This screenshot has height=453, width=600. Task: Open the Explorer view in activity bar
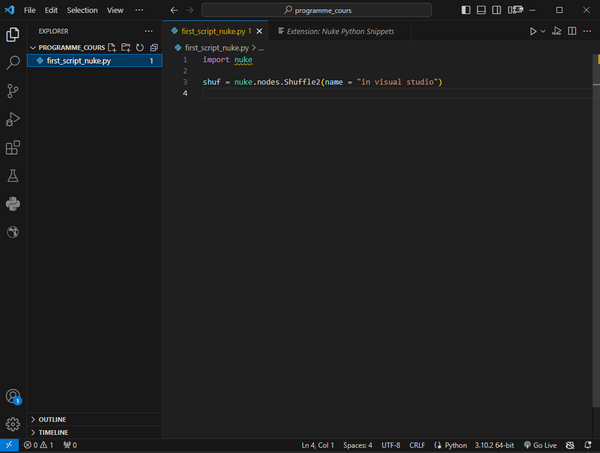(13, 35)
